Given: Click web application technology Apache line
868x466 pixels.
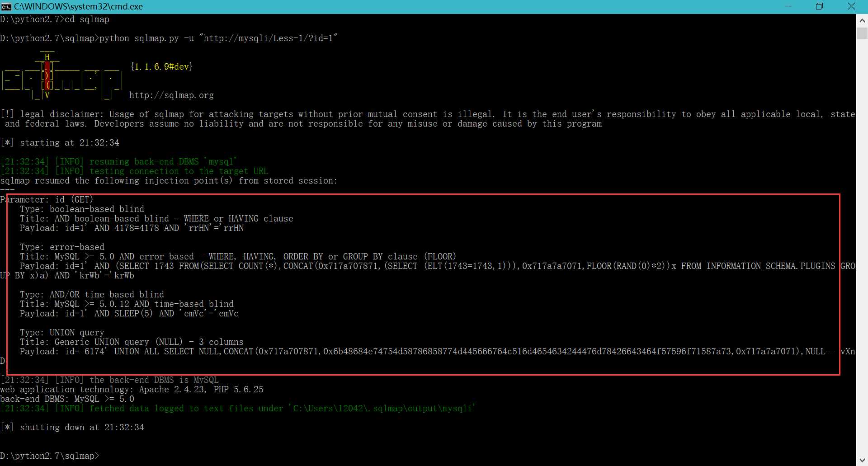Looking at the screenshot, I should pyautogui.click(x=132, y=390).
